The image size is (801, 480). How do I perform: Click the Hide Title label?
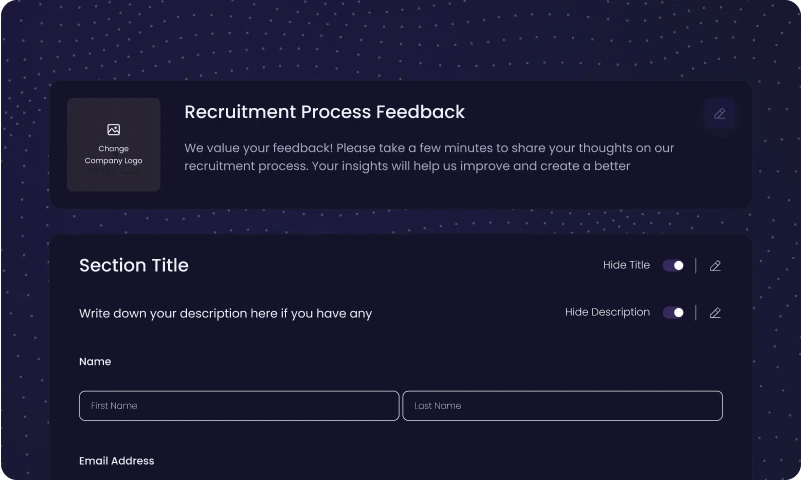[626, 265]
